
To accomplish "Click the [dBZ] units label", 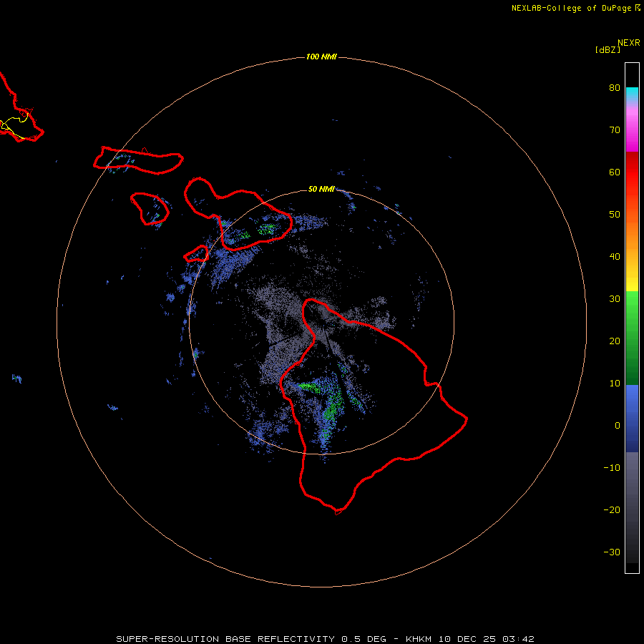I will pos(608,50).
